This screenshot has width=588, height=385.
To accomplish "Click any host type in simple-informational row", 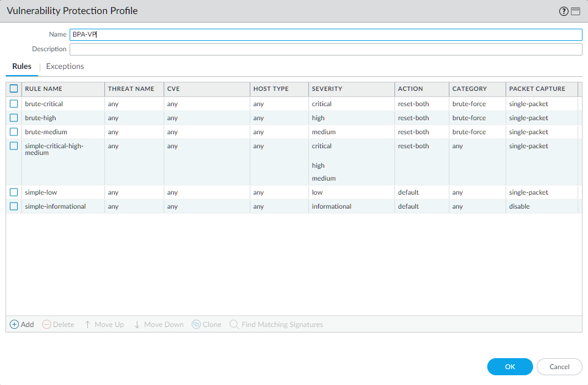I will point(258,206).
